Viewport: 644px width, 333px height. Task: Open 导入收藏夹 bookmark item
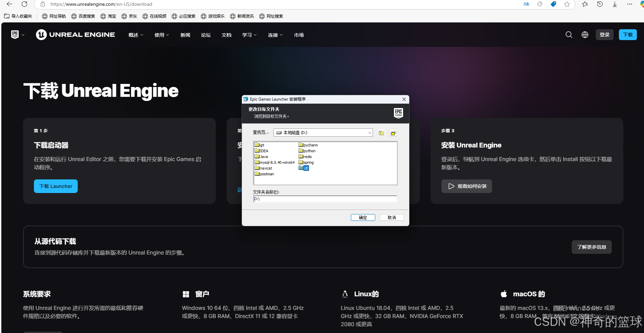(18, 16)
